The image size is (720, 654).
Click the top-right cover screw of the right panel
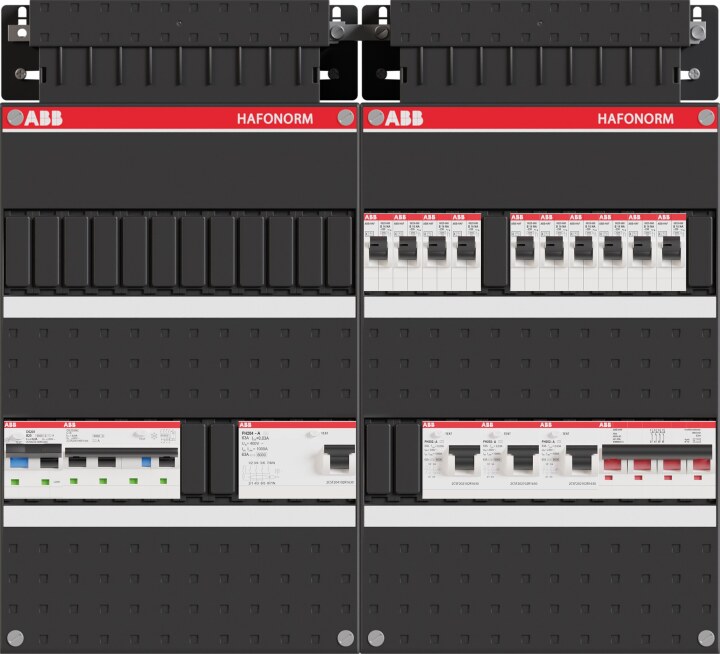(x=706, y=118)
